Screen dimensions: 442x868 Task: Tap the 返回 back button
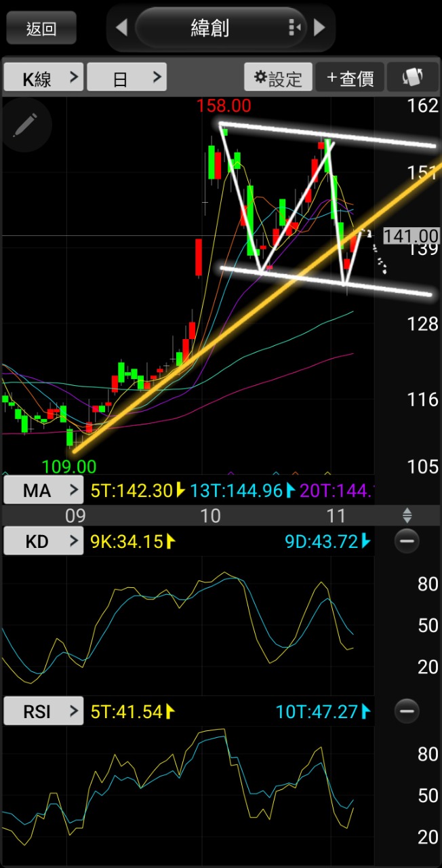41,28
